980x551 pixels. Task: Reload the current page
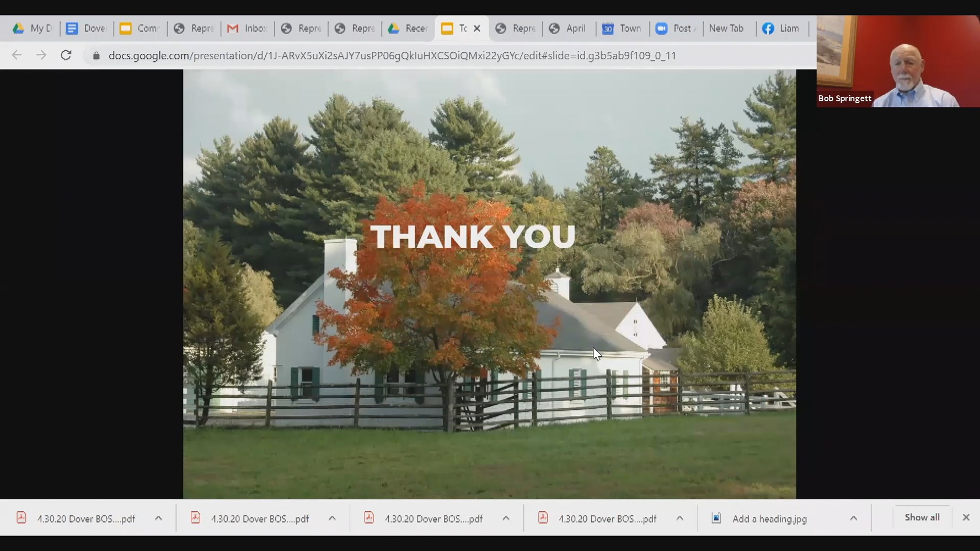pos(66,55)
